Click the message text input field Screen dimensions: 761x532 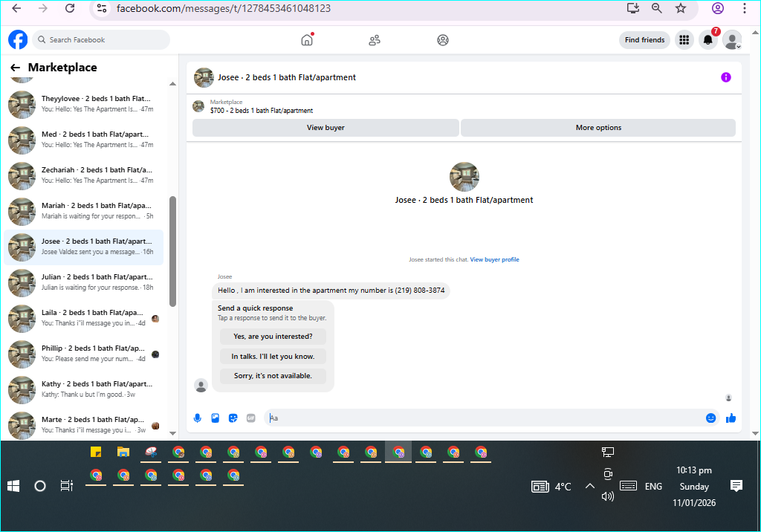point(485,418)
